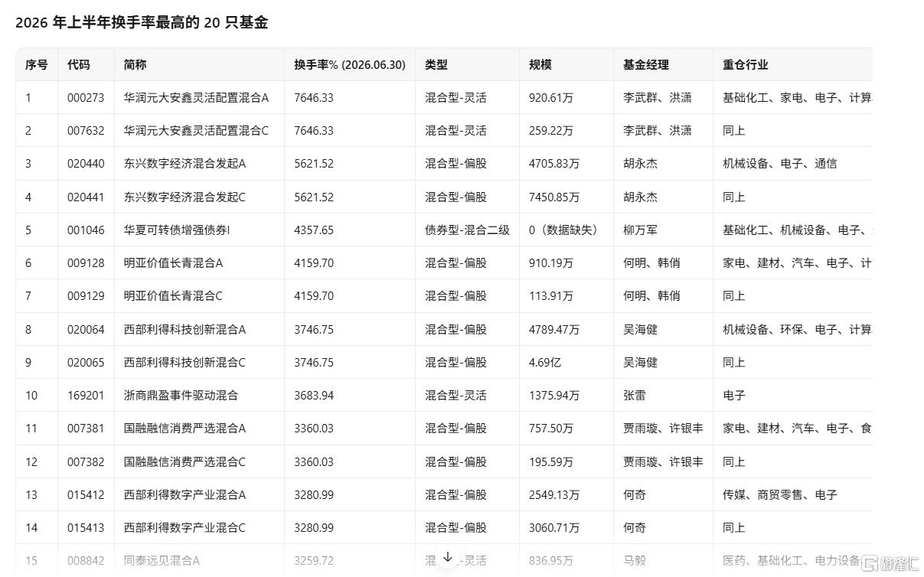
Task: Click the size value 195.59万
Action: click(551, 462)
